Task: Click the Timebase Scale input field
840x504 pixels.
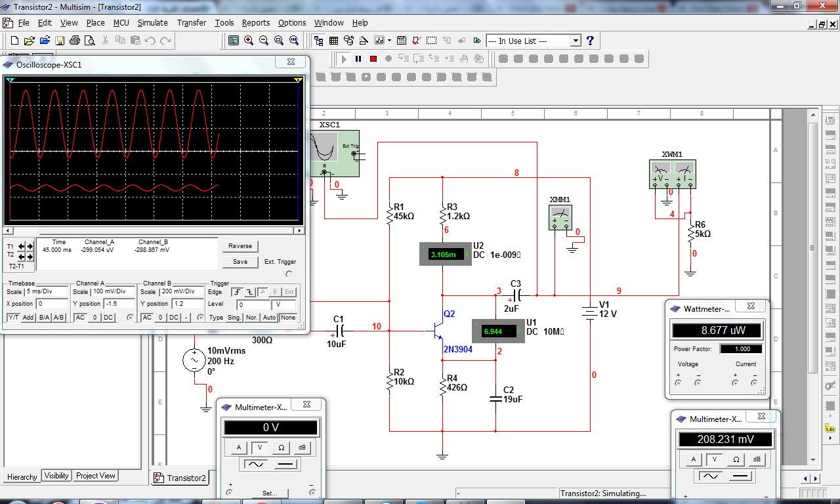Action: pyautogui.click(x=46, y=291)
